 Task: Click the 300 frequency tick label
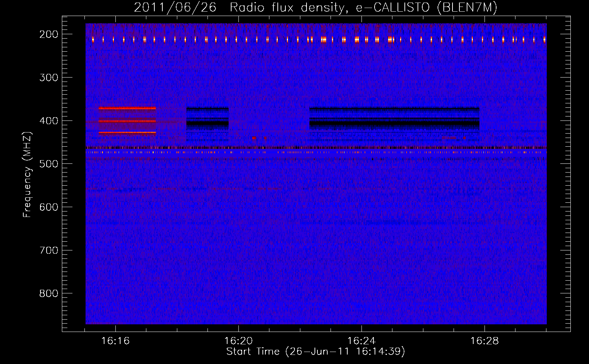[x=49, y=78]
